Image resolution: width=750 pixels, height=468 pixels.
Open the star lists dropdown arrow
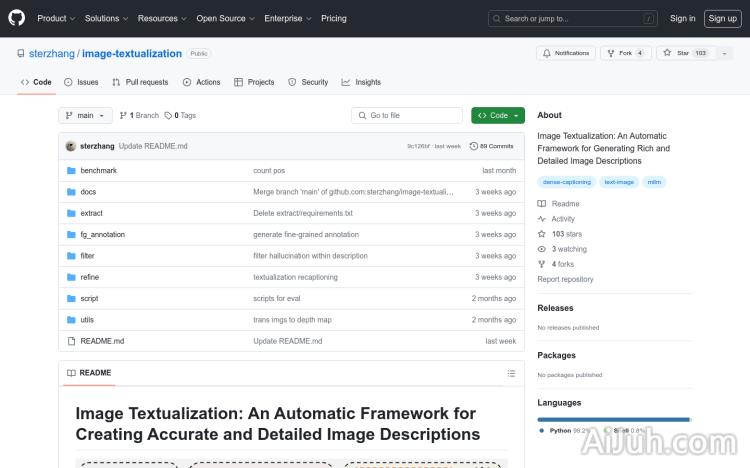coord(725,53)
